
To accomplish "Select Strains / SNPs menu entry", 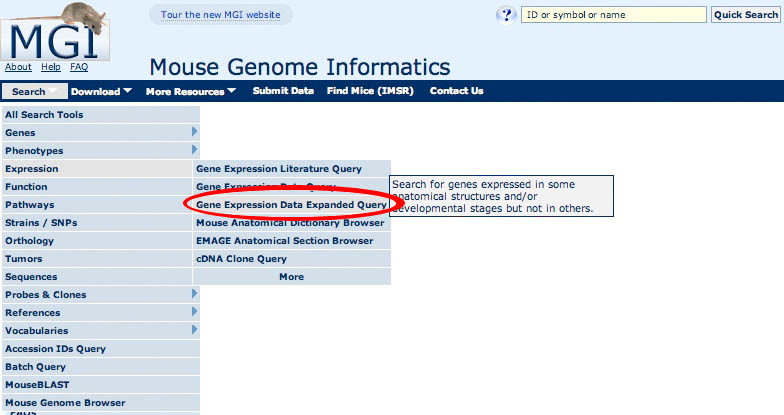I will point(98,222).
